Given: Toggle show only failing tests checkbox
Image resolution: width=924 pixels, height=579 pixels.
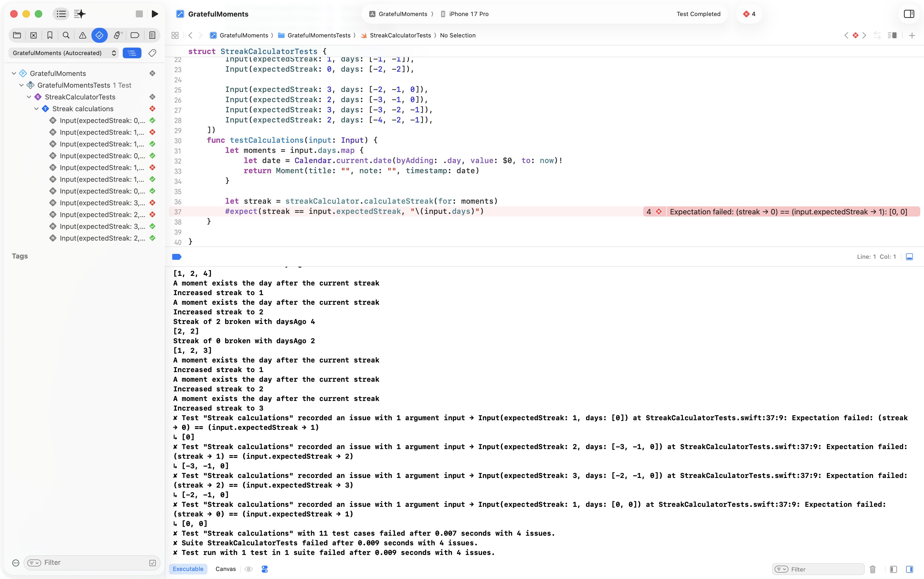Looking at the screenshot, I should 152,563.
